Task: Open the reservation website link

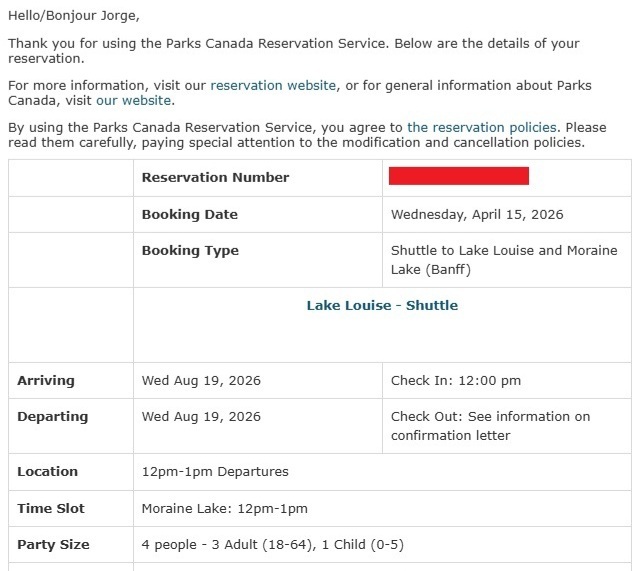Action: point(273,85)
